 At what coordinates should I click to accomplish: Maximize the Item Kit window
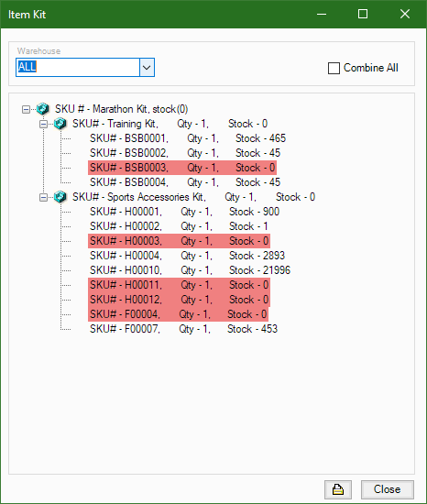(363, 14)
